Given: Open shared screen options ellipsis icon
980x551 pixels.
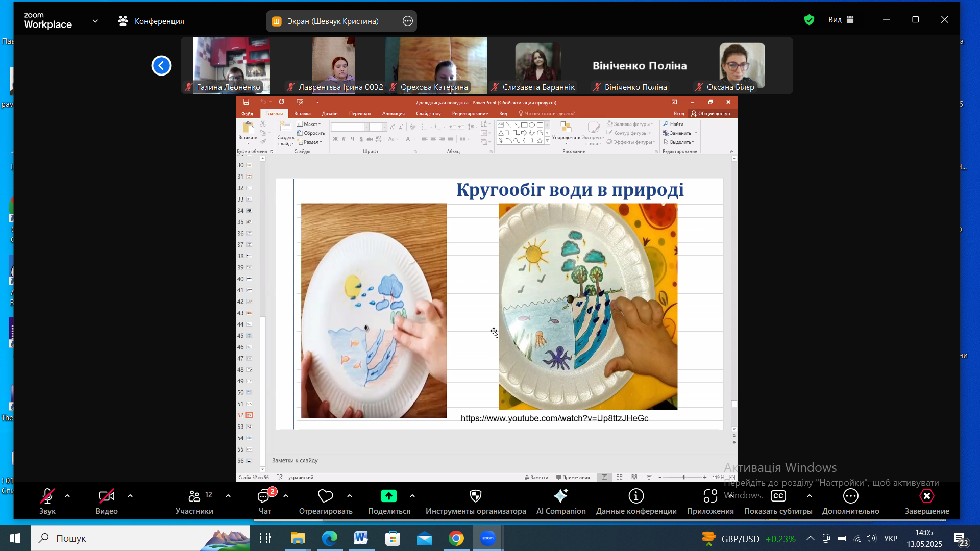Looking at the screenshot, I should click(408, 21).
